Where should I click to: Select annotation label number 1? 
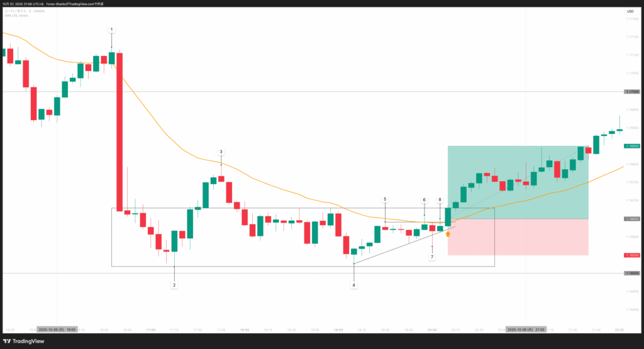pyautogui.click(x=112, y=30)
